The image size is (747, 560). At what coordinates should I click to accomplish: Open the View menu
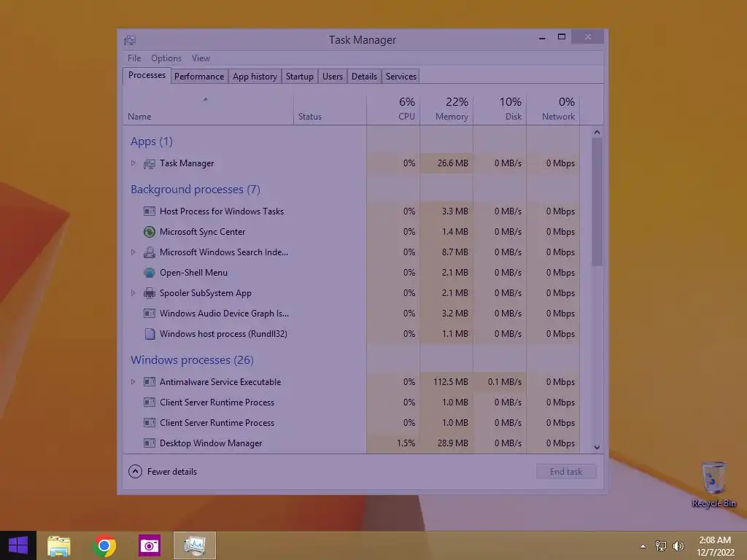coord(201,58)
